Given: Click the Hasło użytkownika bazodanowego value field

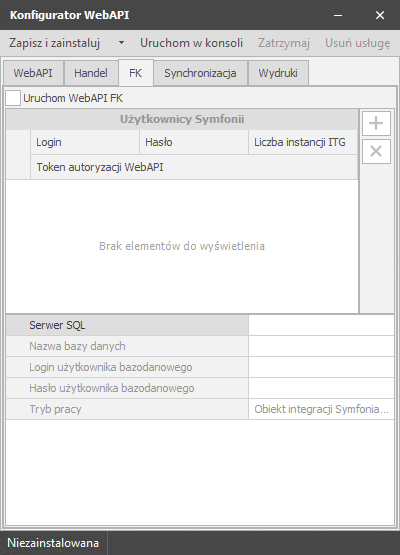Looking at the screenshot, I should click(321, 388).
